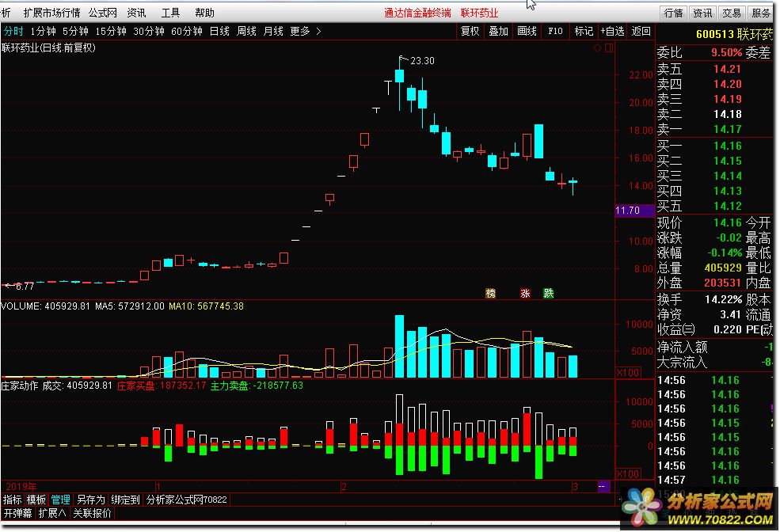Screen dimensions: 780x532
Task: Click the 联环药业(日线,前复权) chart title
Action: point(49,47)
